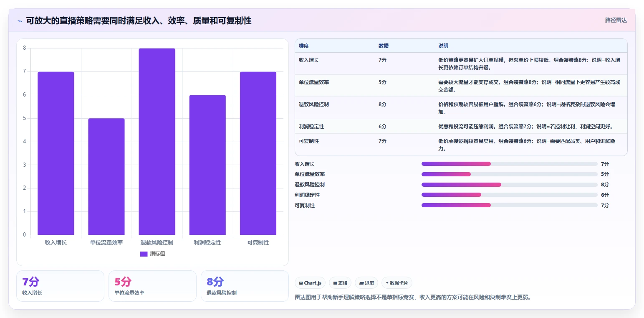Image resolution: width=644 pixels, height=318 pixels.
Task: Click the 收入增长 x-axis label
Action: pos(56,242)
